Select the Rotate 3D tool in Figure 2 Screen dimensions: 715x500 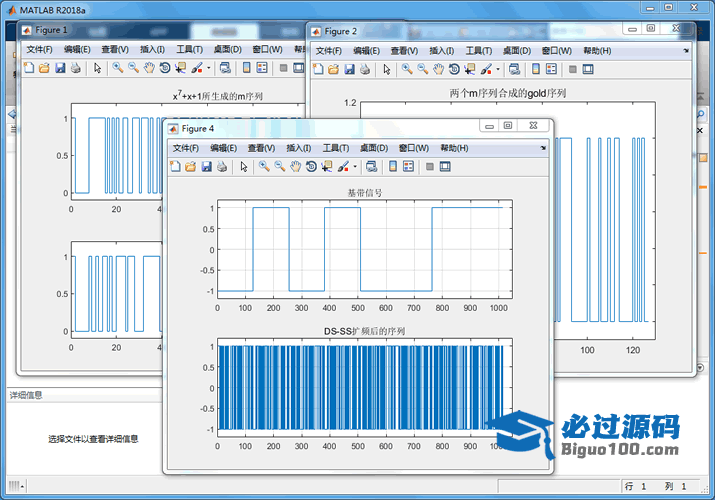coord(455,69)
